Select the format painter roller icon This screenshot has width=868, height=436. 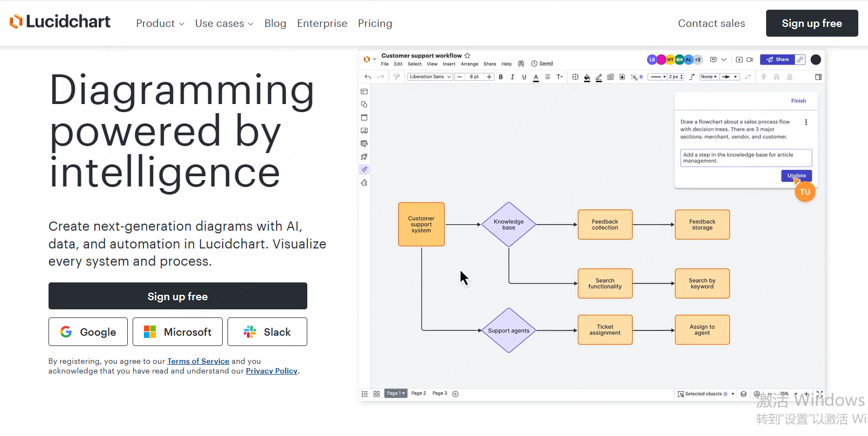point(397,77)
